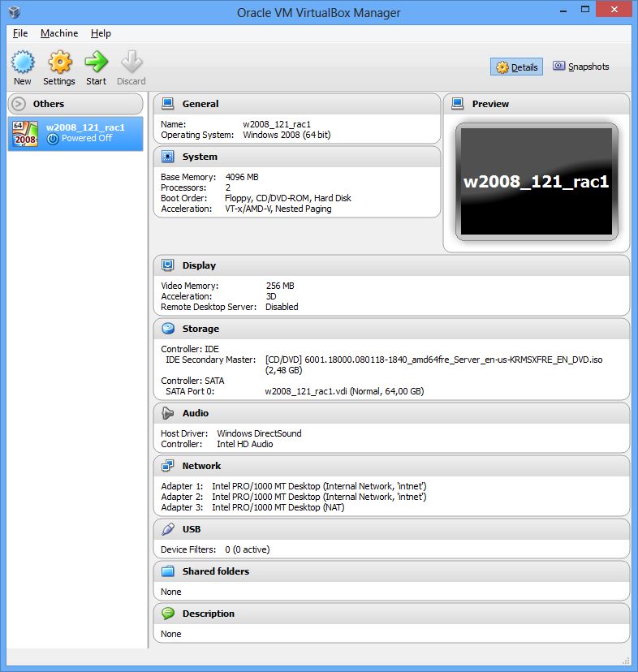The width and height of the screenshot is (638, 672).
Task: Maximize the VirtualBox Manager window
Action: point(584,10)
